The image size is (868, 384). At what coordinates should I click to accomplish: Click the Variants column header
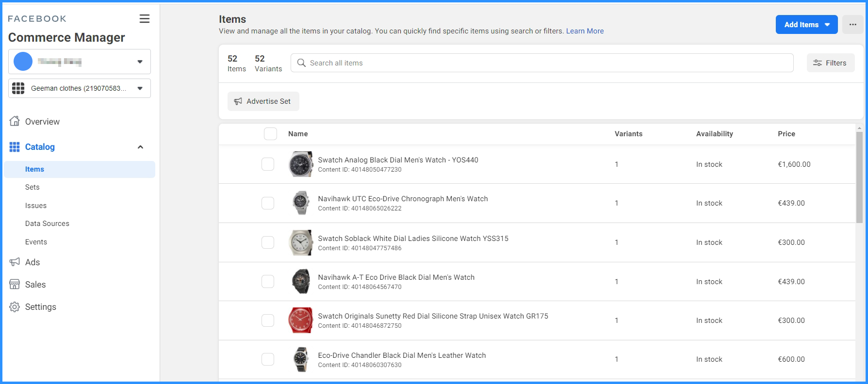pyautogui.click(x=628, y=134)
